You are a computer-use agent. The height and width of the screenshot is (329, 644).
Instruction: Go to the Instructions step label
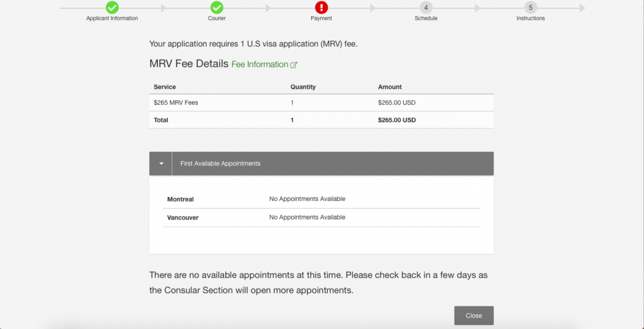pyautogui.click(x=531, y=19)
